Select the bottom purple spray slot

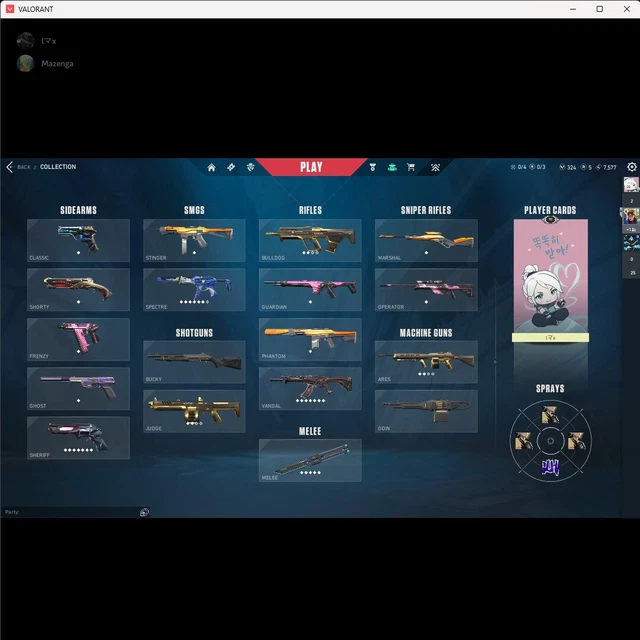click(550, 467)
